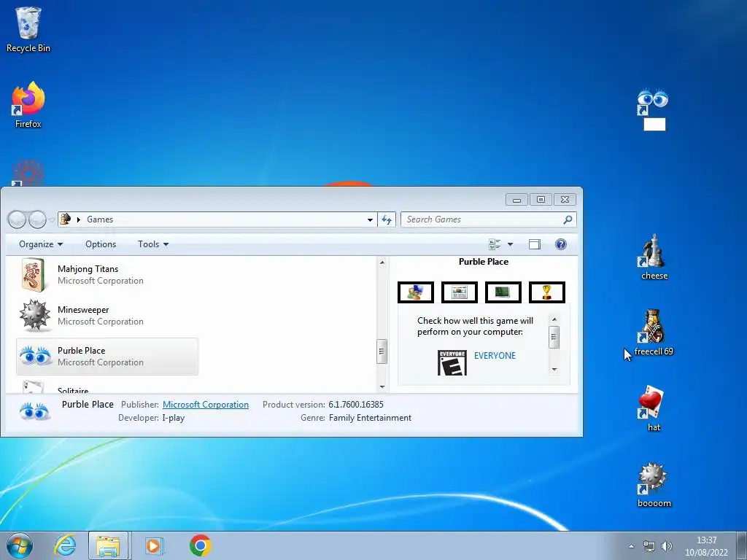Open the Organize dropdown menu
The width and height of the screenshot is (747, 560).
pos(41,244)
